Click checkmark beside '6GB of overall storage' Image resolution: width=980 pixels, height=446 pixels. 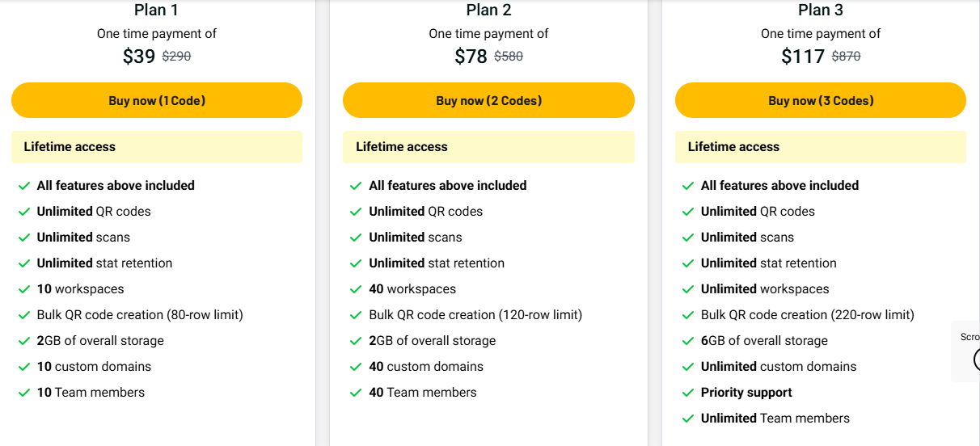pyautogui.click(x=688, y=341)
